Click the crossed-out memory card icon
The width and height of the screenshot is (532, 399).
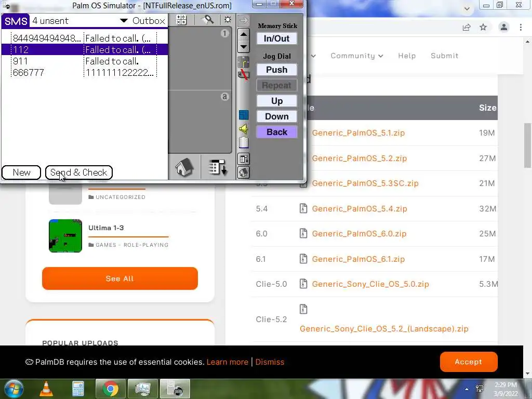pyautogui.click(x=243, y=75)
